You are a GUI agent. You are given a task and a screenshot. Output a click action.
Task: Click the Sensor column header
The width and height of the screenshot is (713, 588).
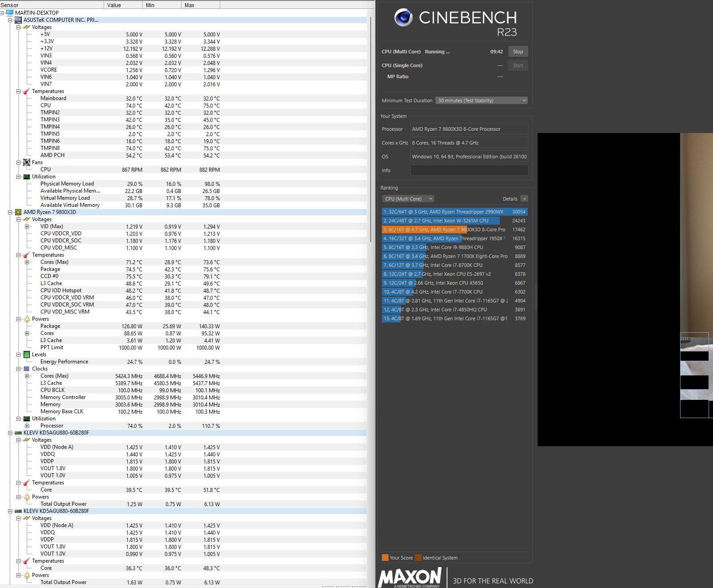(x=52, y=5)
